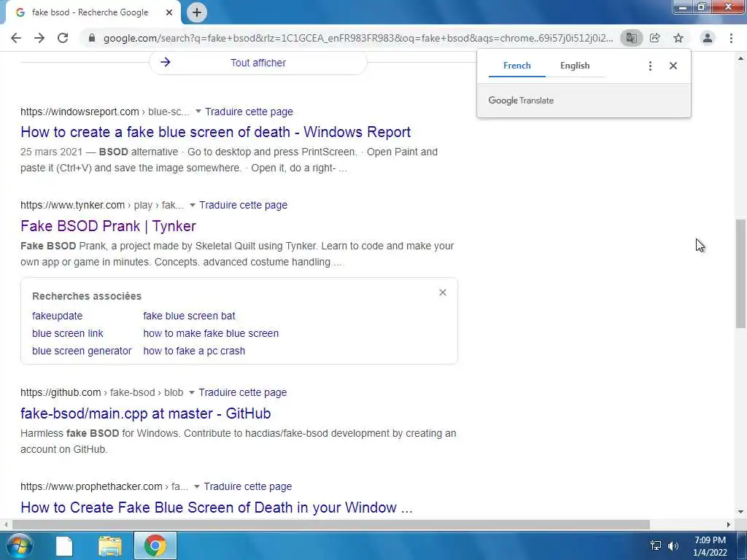Open the Windows Start button
This screenshot has height=560, width=747.
[19, 545]
